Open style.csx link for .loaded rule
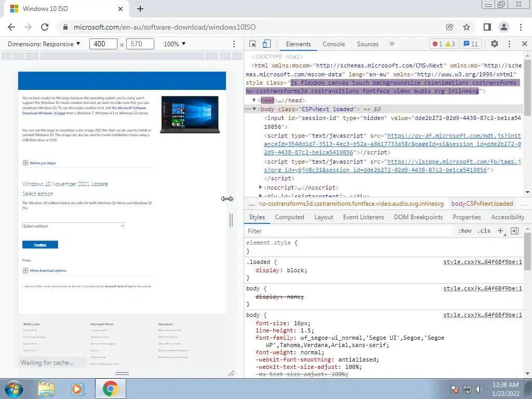Viewport: 532px width, 399px height. [x=483, y=262]
